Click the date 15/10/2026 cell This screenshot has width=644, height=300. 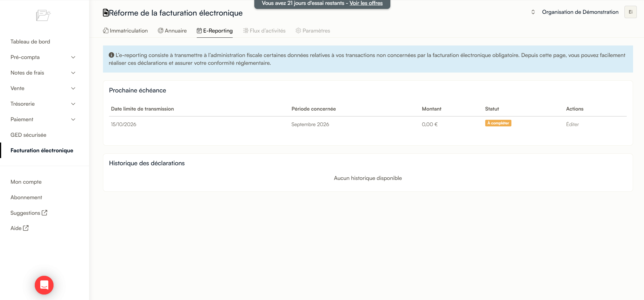pyautogui.click(x=124, y=124)
